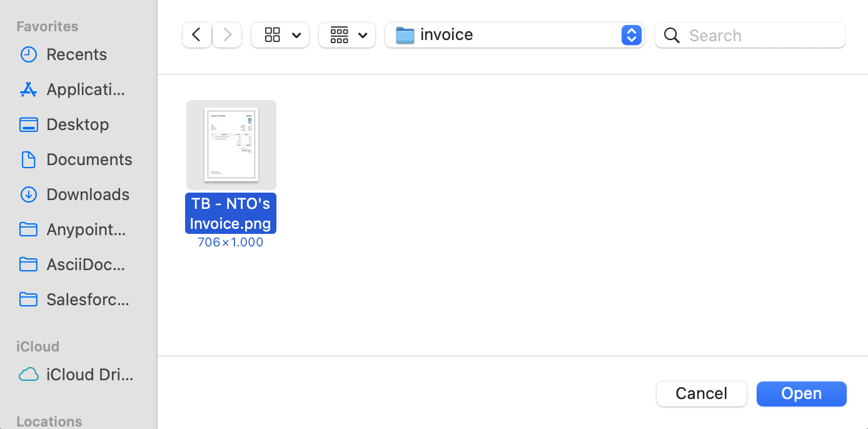Viewport: 868px width, 429px height.
Task: Focus the Search field
Action: click(x=750, y=35)
